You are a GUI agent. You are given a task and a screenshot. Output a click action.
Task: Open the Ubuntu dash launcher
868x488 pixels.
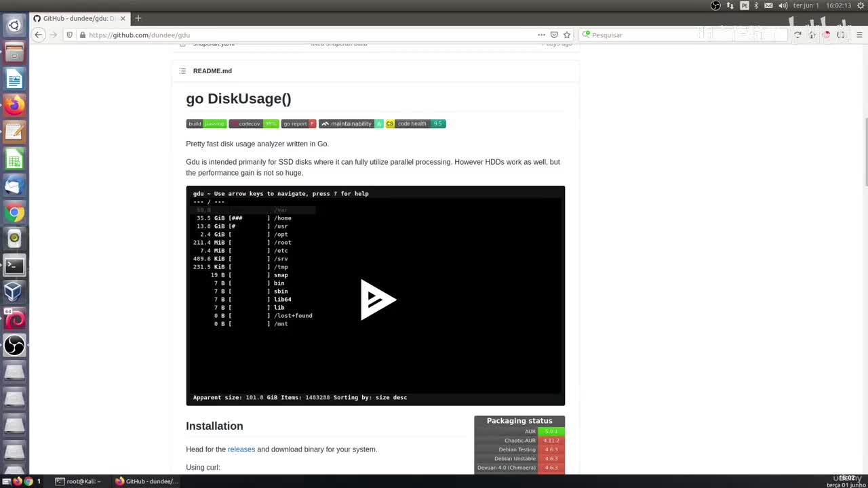tap(14, 26)
